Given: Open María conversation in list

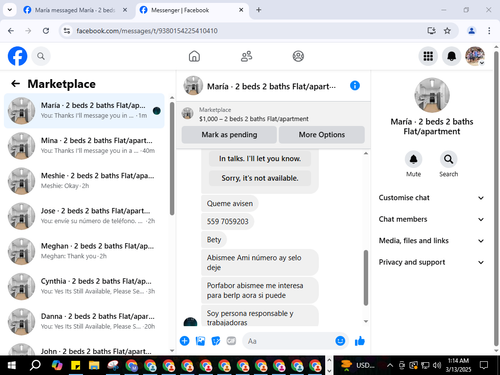Looking at the screenshot, I should 84,110.
